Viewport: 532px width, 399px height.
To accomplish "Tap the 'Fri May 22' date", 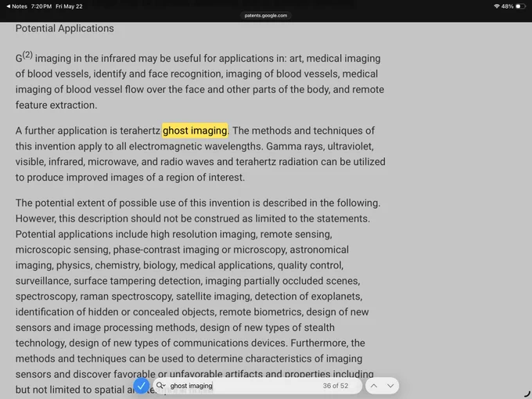I will pos(69,6).
